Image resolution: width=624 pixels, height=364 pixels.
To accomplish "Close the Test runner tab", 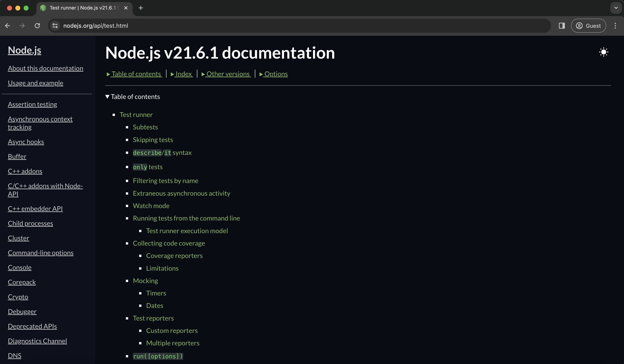I will coord(126,8).
